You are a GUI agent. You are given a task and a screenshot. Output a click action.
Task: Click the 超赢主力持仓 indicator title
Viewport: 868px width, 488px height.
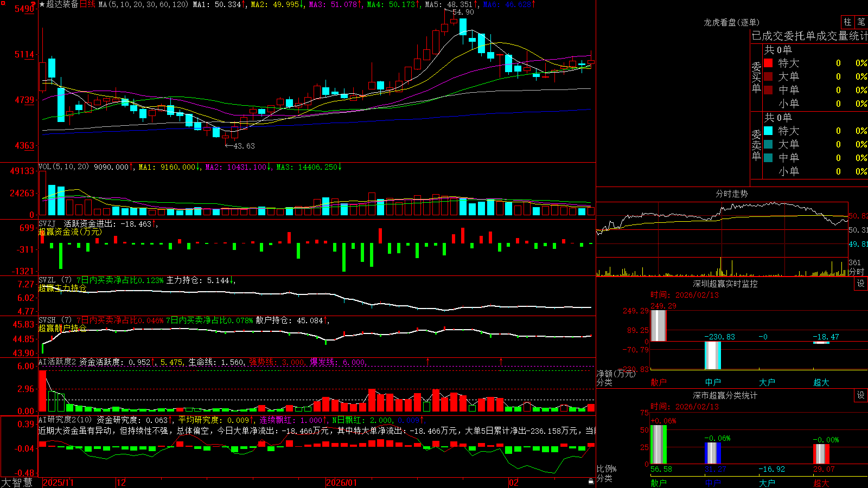pyautogui.click(x=62, y=288)
